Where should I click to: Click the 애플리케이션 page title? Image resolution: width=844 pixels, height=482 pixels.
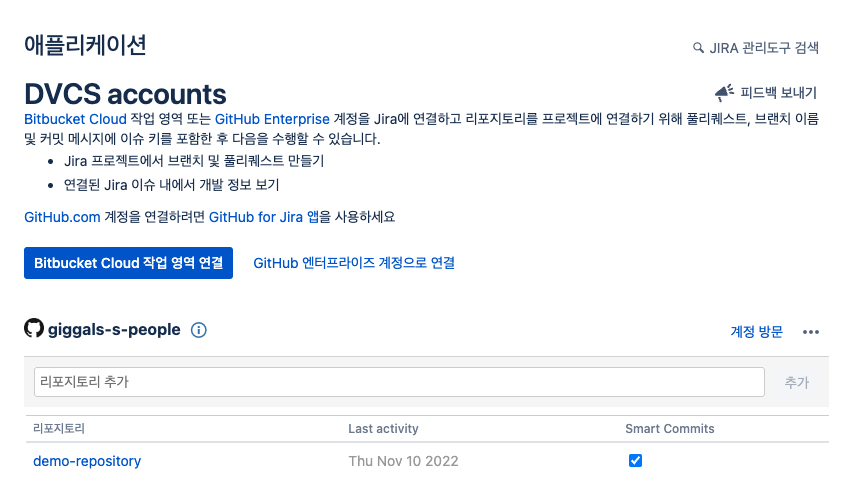click(85, 45)
